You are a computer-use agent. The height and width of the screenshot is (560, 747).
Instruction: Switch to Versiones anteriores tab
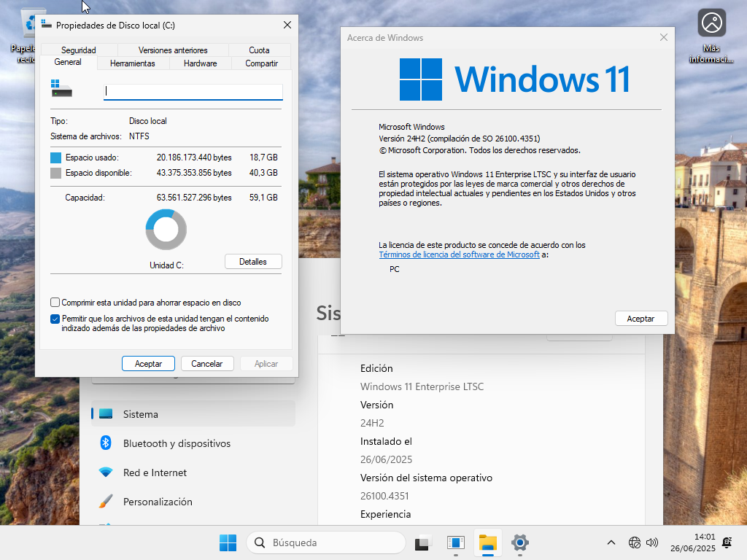click(173, 50)
